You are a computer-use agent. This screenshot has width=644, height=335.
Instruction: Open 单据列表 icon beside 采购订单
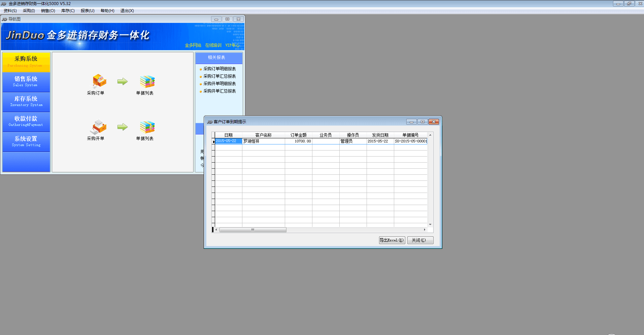(x=147, y=82)
